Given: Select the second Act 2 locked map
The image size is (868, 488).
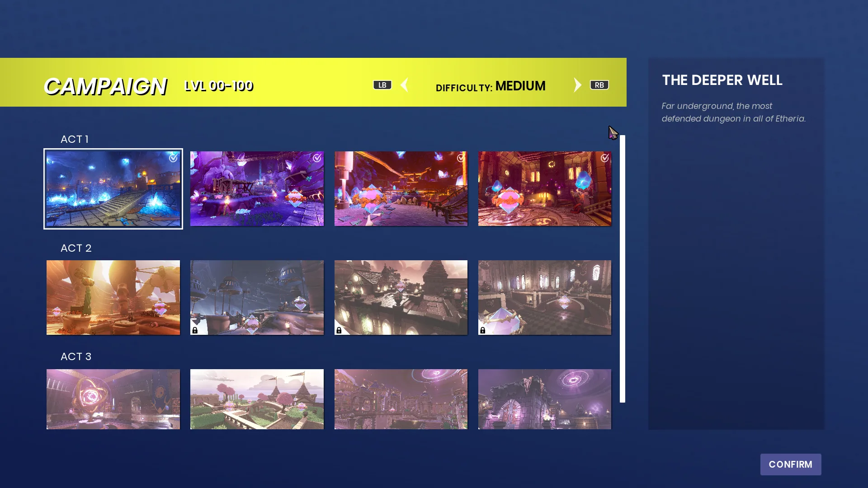Looking at the screenshot, I should tap(257, 297).
